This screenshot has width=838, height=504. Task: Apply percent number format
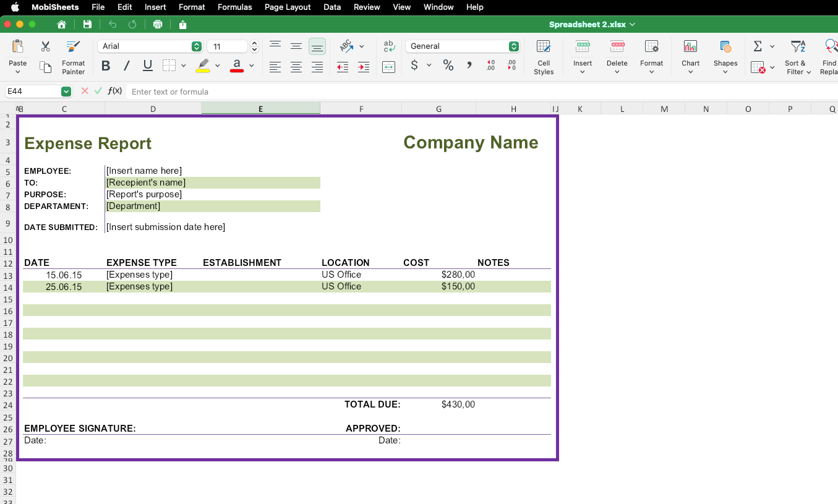point(448,66)
